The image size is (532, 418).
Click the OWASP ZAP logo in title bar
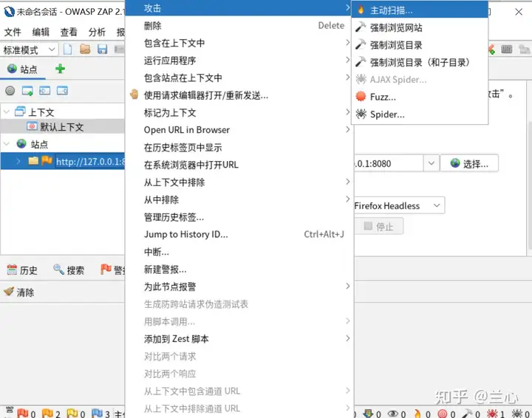9,12
